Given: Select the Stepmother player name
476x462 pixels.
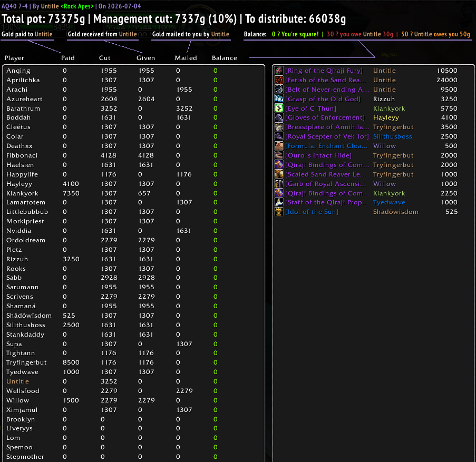Looking at the screenshot, I should 25,457.
